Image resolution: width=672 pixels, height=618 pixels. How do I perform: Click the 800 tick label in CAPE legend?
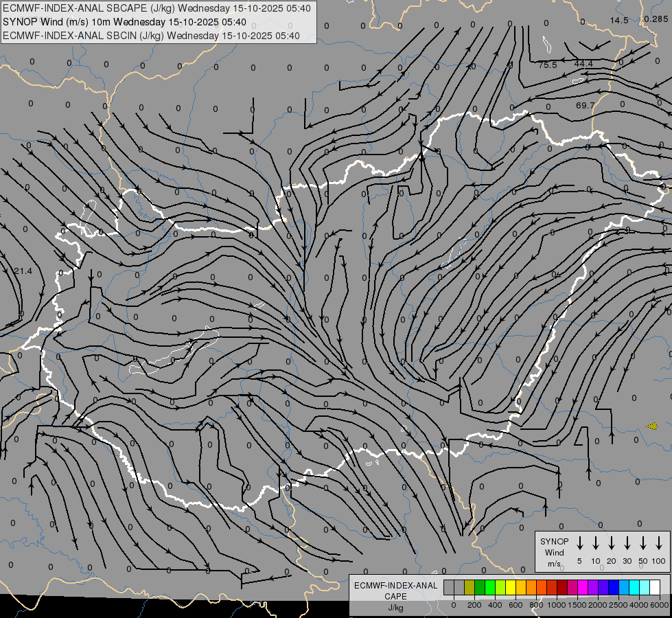click(x=536, y=605)
